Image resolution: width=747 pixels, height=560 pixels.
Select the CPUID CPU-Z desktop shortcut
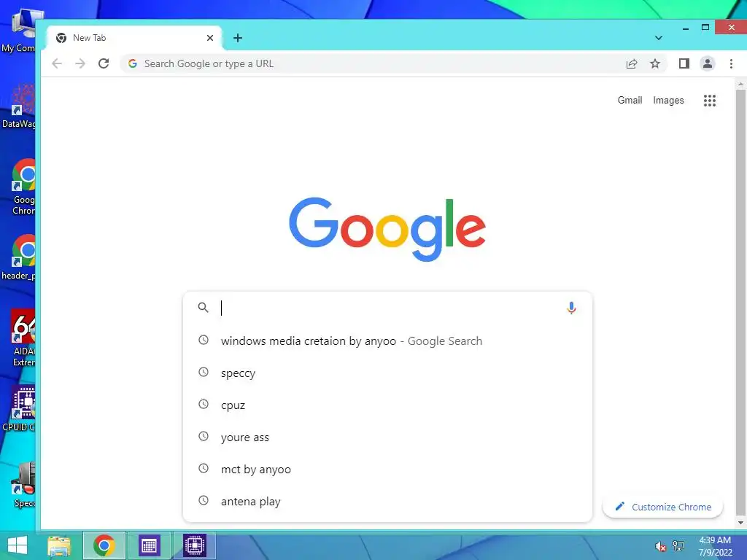pyautogui.click(x=18, y=408)
